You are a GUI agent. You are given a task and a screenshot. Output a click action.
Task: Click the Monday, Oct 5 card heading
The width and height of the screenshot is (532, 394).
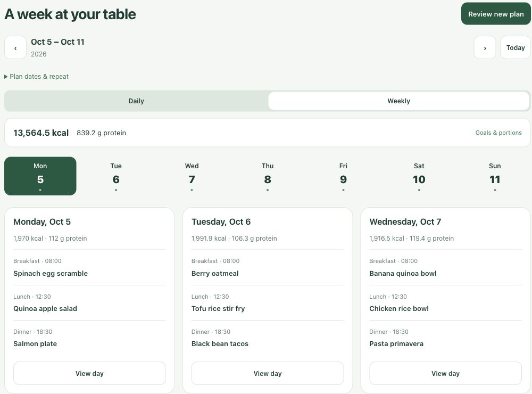42,222
